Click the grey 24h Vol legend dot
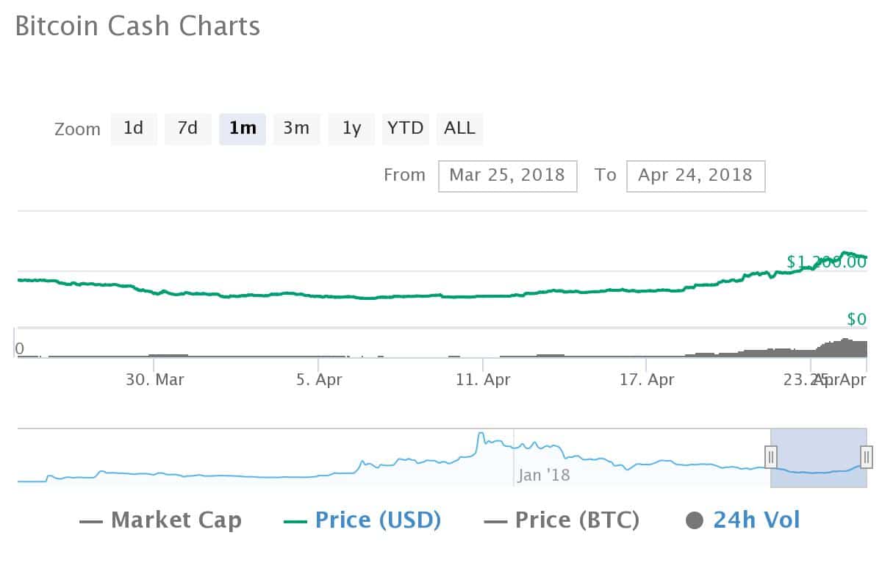Image resolution: width=882 pixels, height=588 pixels. point(695,521)
